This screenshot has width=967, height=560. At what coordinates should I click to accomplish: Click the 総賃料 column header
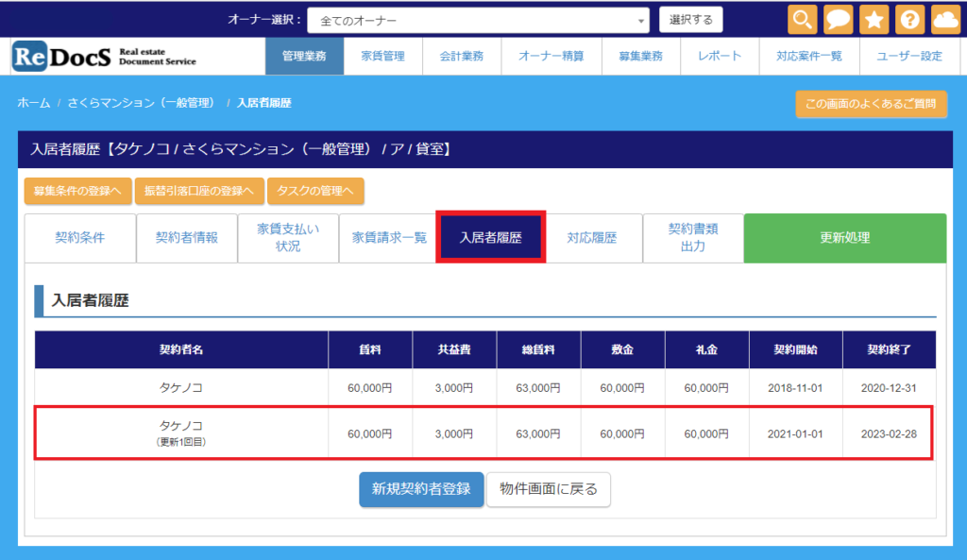pos(538,349)
